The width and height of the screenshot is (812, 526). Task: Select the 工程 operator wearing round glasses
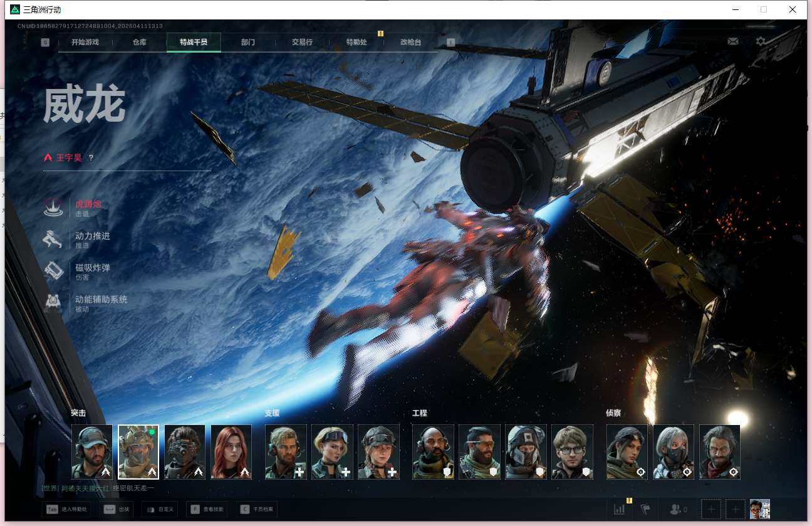[x=572, y=452]
